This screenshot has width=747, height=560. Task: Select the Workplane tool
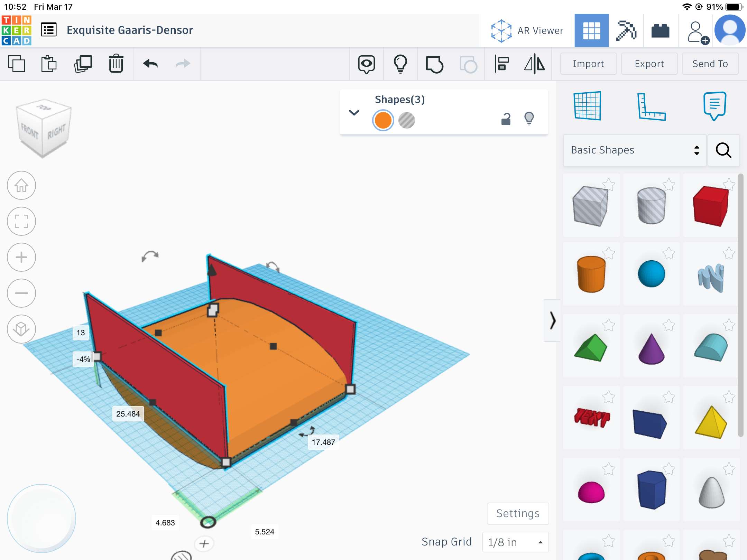coord(587,106)
